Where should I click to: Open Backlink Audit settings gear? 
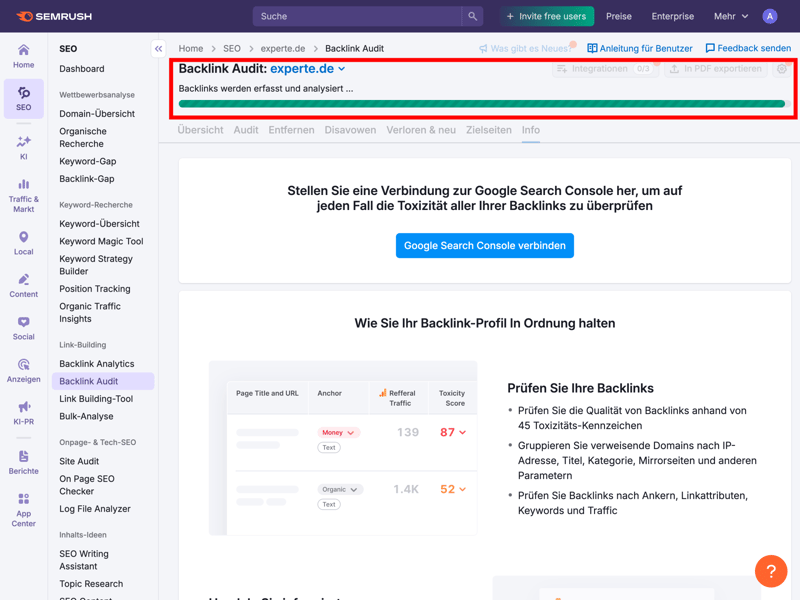coord(782,68)
